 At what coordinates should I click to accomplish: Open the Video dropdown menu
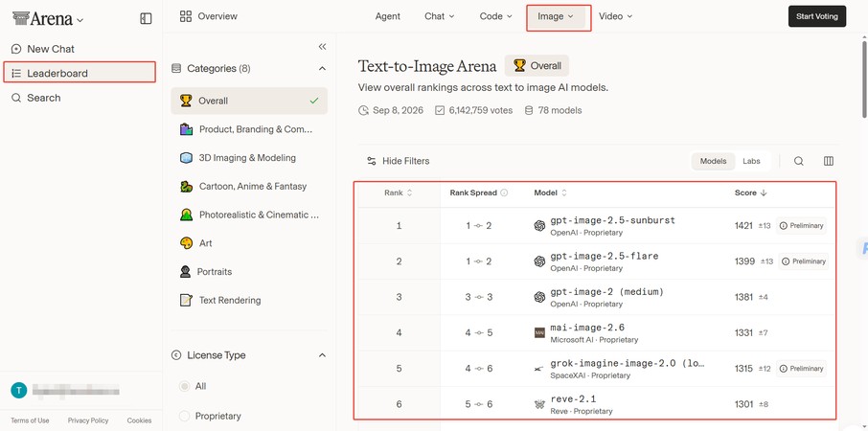pos(616,16)
